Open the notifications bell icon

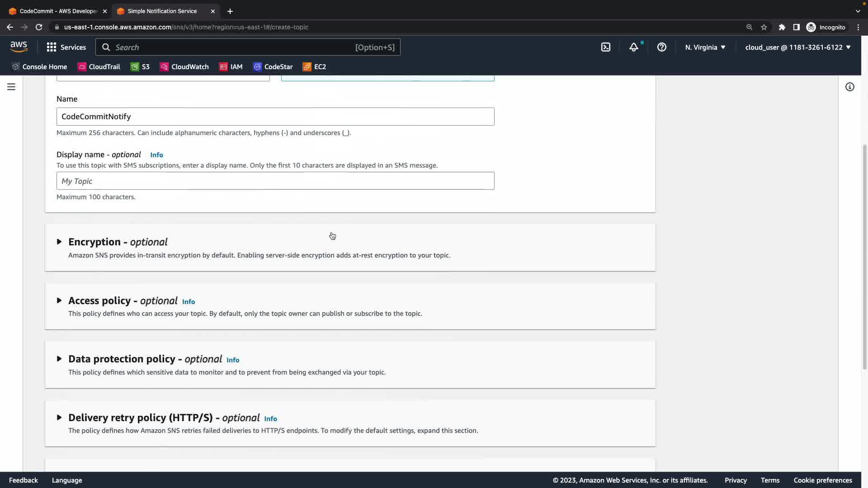tap(634, 47)
